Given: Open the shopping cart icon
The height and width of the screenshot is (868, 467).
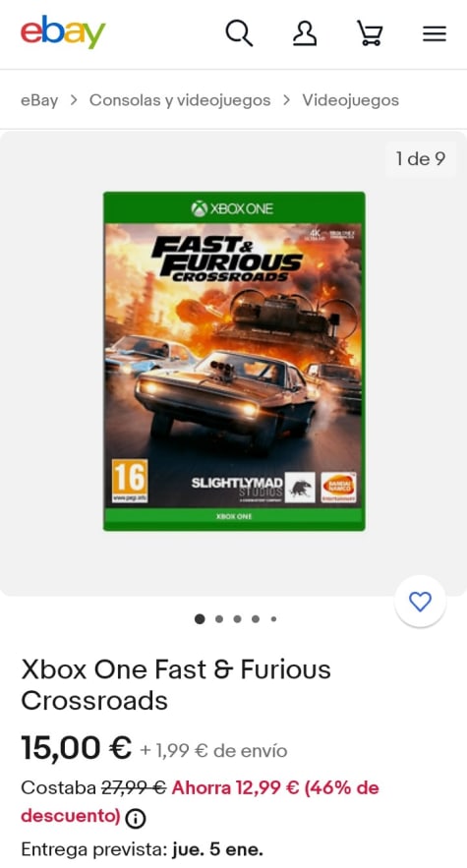Looking at the screenshot, I should click(x=370, y=33).
